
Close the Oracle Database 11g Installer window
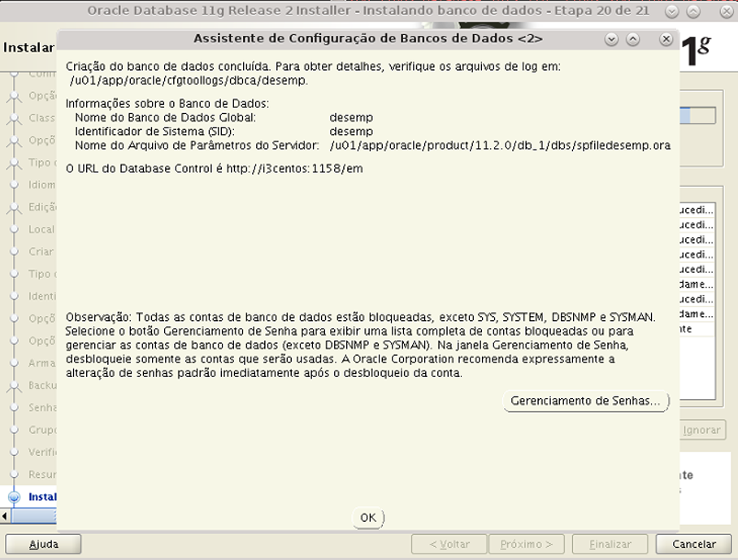pyautogui.click(x=727, y=11)
